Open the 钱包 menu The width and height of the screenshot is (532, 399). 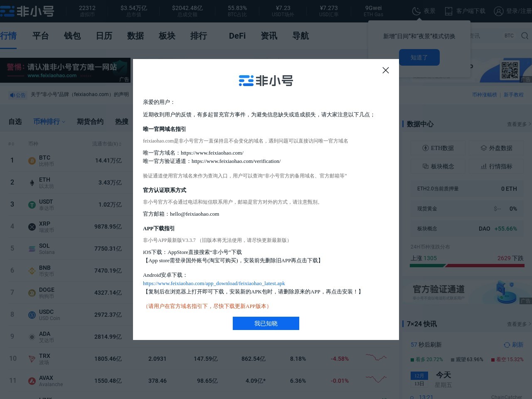pos(72,36)
